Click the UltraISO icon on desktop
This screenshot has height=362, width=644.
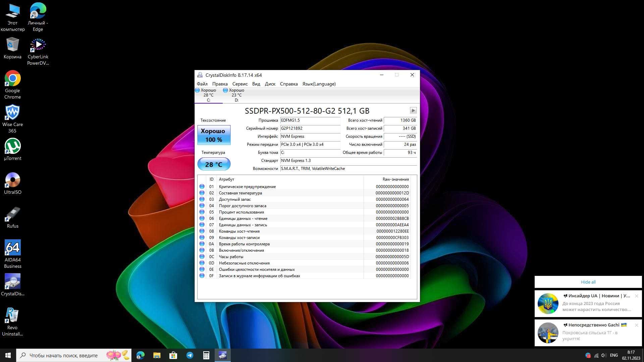[x=12, y=183]
